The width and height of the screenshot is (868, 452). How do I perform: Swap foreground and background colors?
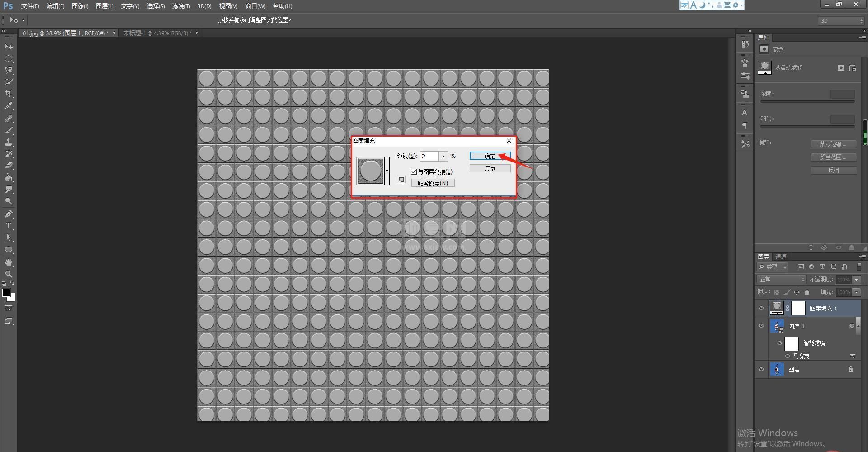coord(13,283)
